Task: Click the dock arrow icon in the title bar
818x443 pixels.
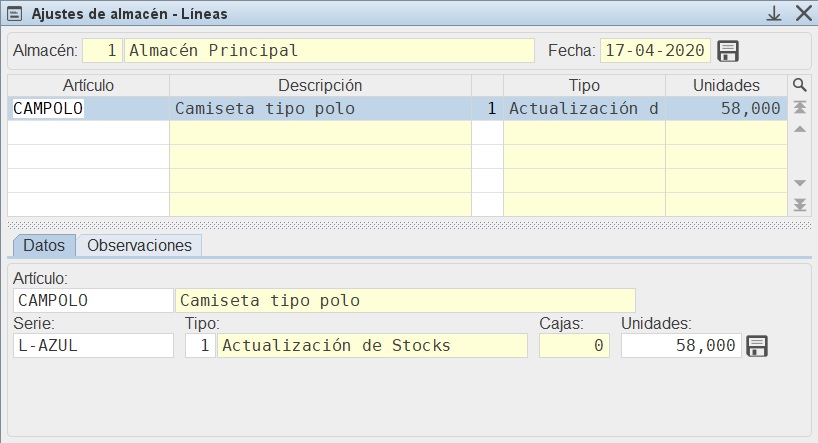Action: [773, 13]
